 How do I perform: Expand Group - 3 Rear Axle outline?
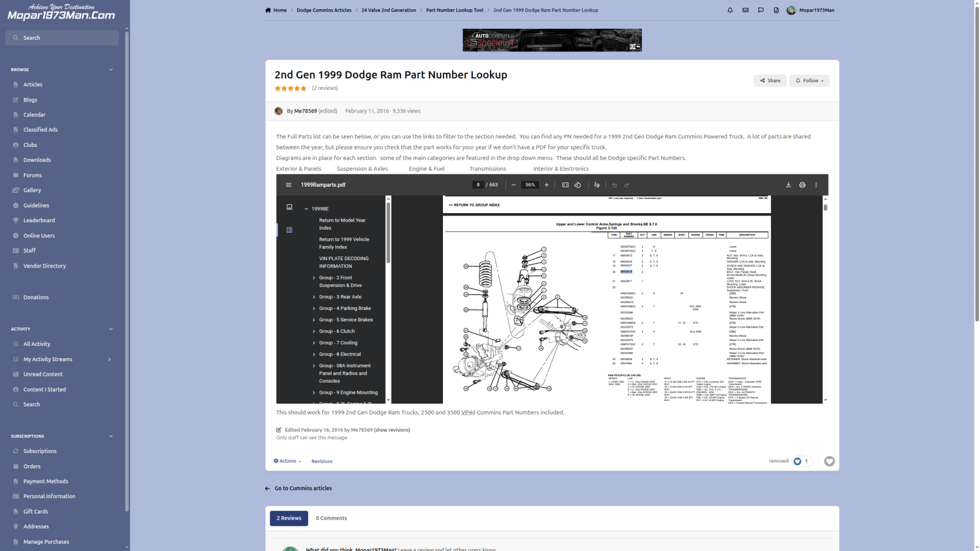click(x=314, y=297)
